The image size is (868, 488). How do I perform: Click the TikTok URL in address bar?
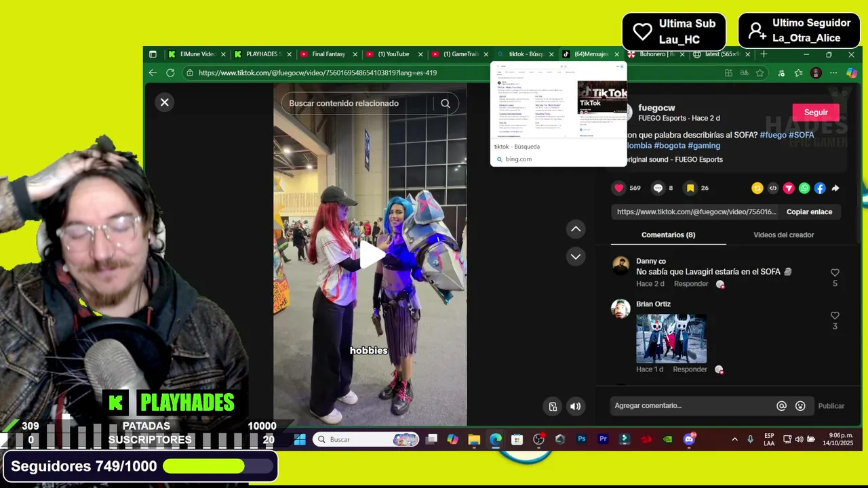[317, 73]
